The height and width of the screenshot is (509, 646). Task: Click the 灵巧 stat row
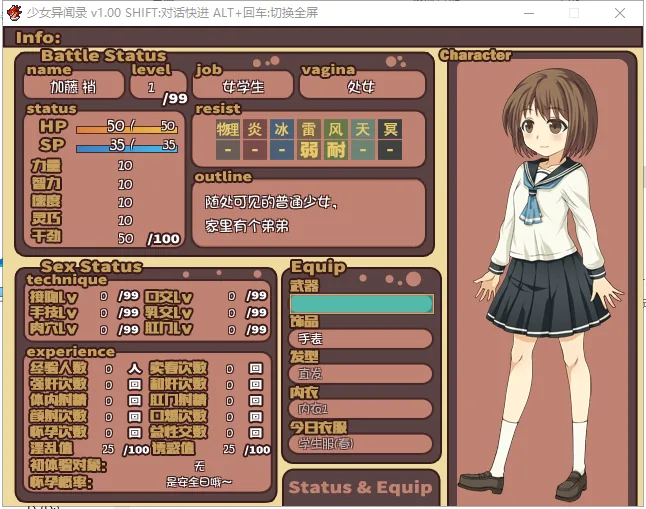[x=82, y=219]
